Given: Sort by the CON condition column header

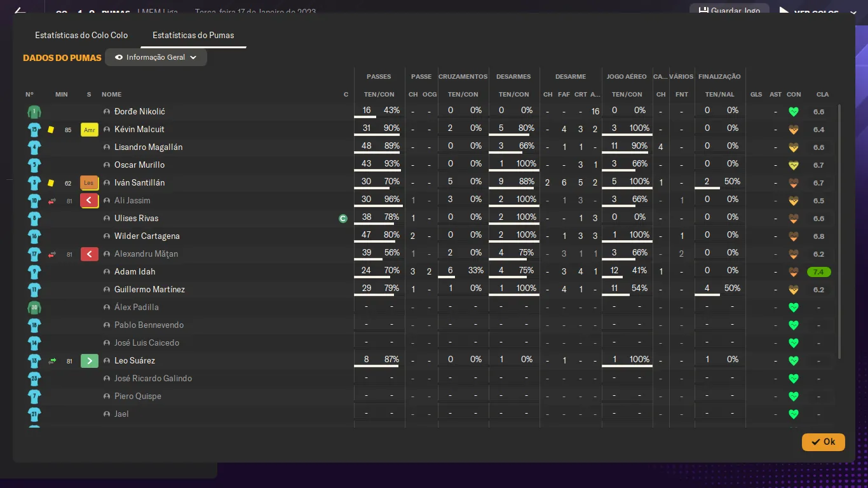Looking at the screenshot, I should coord(794,94).
